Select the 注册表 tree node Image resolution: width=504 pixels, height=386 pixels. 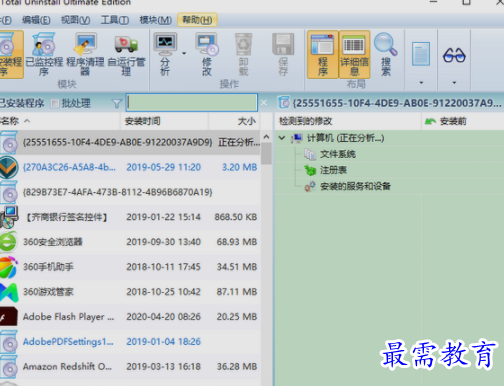(333, 170)
